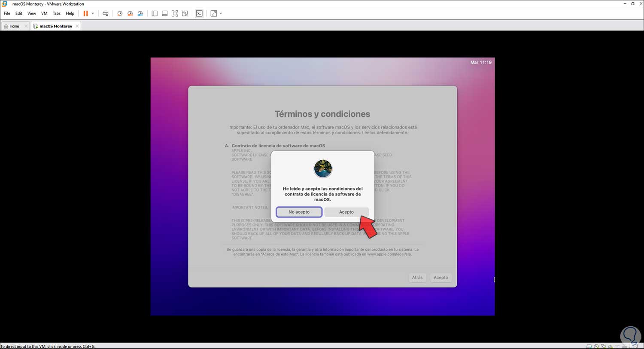Click the Términos y condiciones heading
The image size is (644, 349).
[322, 114]
